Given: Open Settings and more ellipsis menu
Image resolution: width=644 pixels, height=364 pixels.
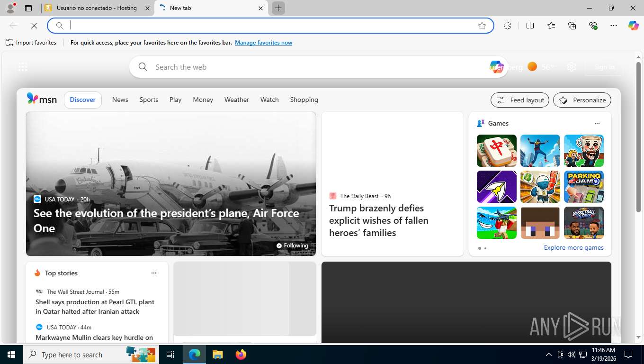Looking at the screenshot, I should (614, 26).
